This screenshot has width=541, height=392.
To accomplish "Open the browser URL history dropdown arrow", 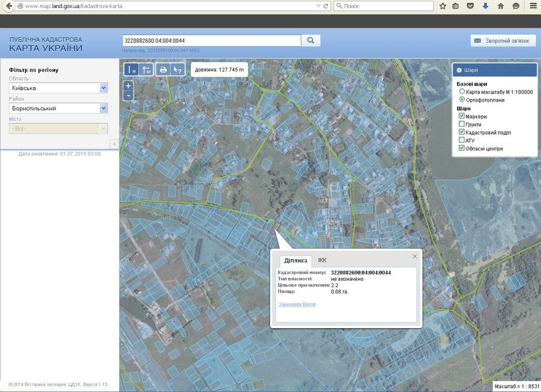I will [318, 6].
